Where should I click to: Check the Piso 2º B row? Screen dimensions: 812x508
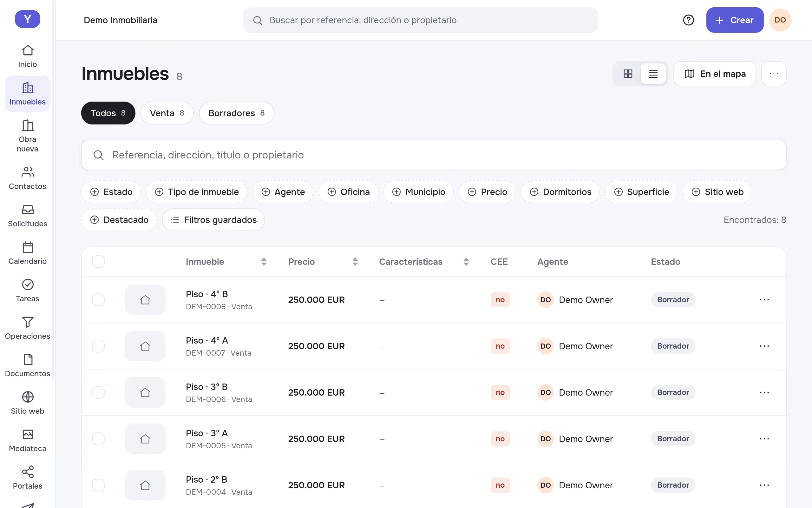[x=98, y=485]
